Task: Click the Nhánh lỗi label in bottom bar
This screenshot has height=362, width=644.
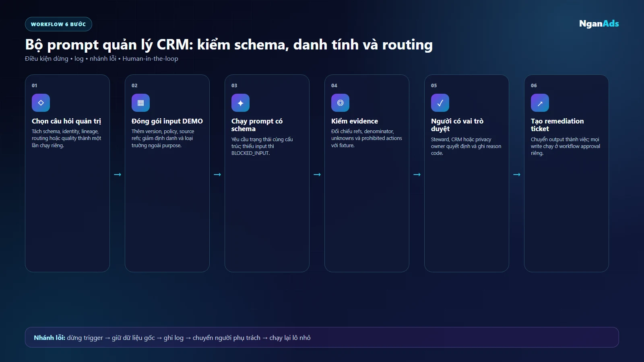Action: pos(50,338)
